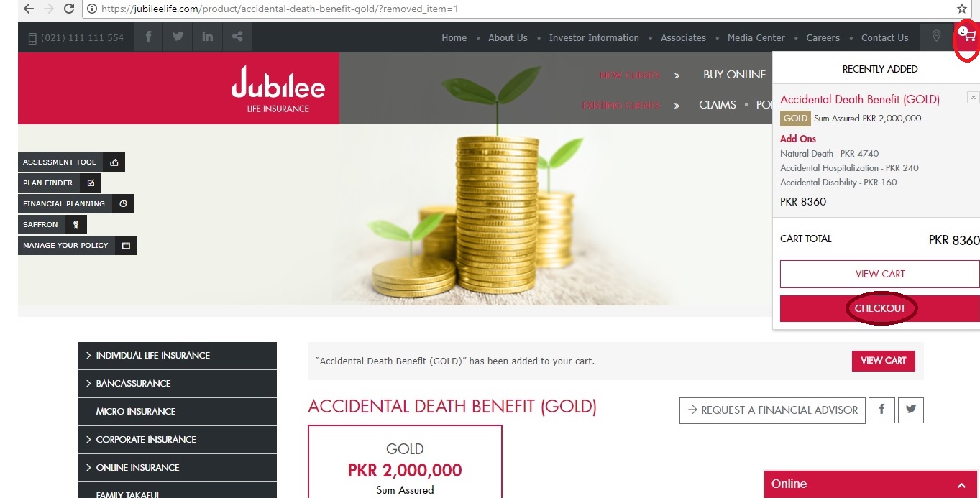Open Investor Information menu item
This screenshot has height=498, width=980.
pyautogui.click(x=594, y=38)
